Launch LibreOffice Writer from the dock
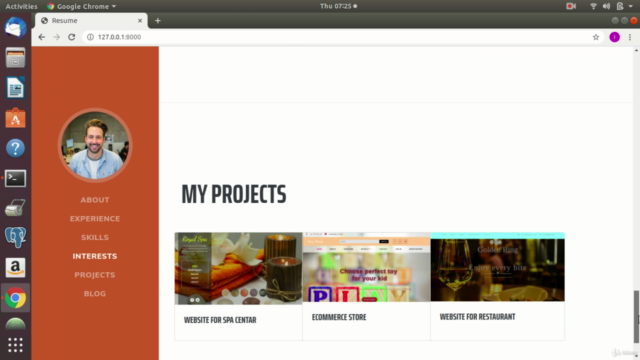 pyautogui.click(x=16, y=88)
